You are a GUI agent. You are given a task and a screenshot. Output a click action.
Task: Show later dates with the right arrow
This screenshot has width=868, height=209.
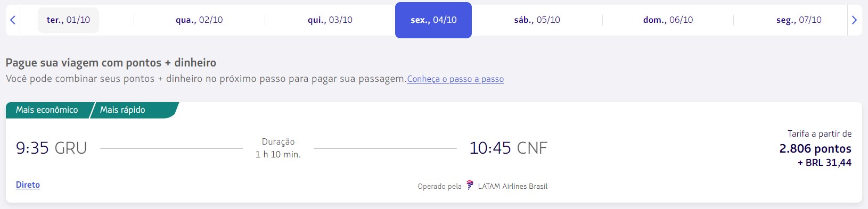[x=854, y=20]
